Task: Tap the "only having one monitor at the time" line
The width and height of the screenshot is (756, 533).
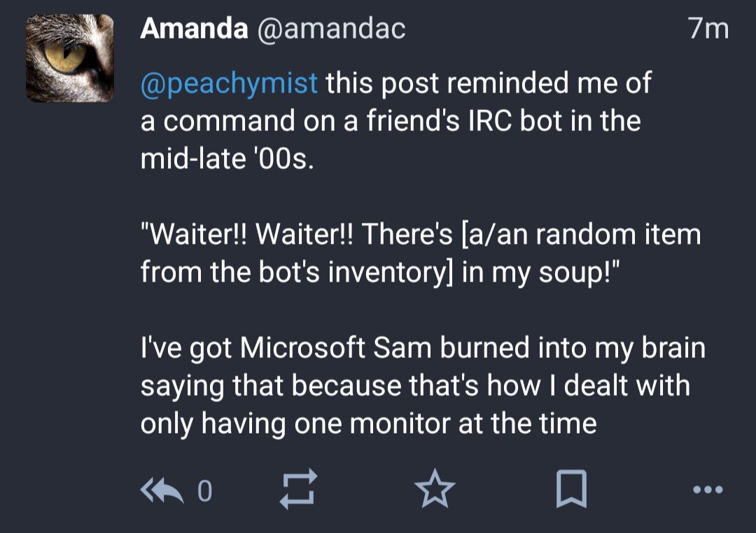Action: [x=368, y=424]
